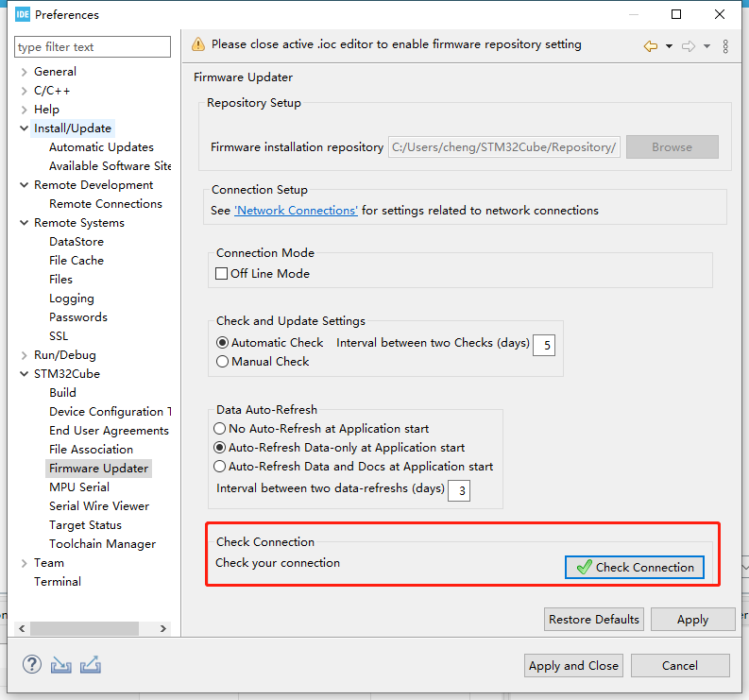
Task: Click the Apply and Close button
Action: point(573,666)
